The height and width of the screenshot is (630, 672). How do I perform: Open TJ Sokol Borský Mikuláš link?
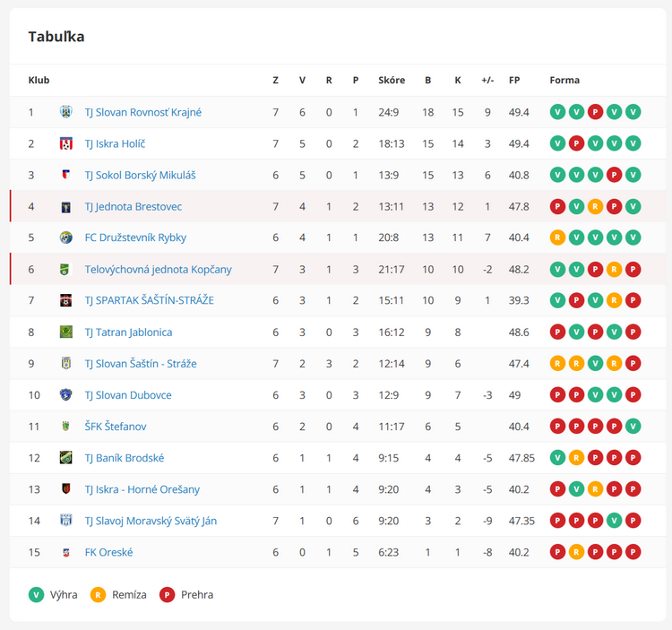pos(140,176)
